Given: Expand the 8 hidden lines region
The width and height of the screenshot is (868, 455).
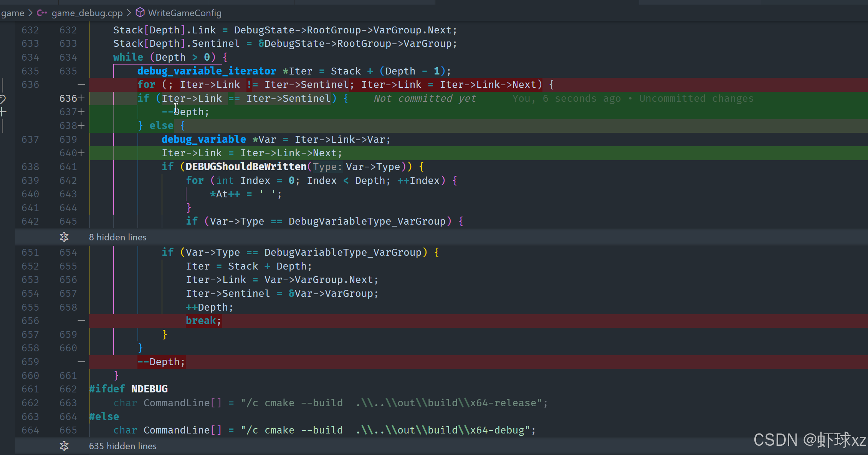Looking at the screenshot, I should point(117,237).
